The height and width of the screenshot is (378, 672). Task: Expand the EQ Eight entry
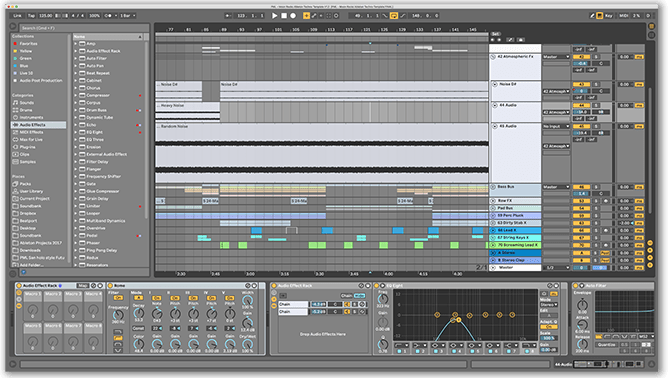(75, 132)
